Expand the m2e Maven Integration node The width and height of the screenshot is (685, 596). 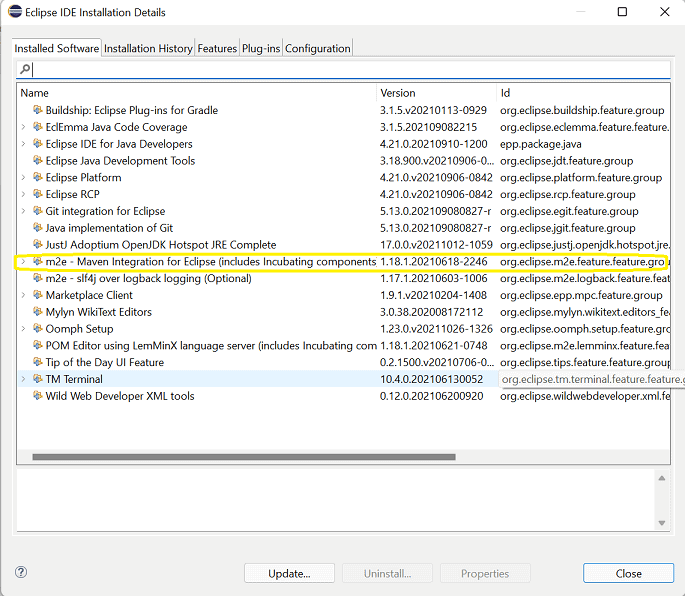click(23, 261)
